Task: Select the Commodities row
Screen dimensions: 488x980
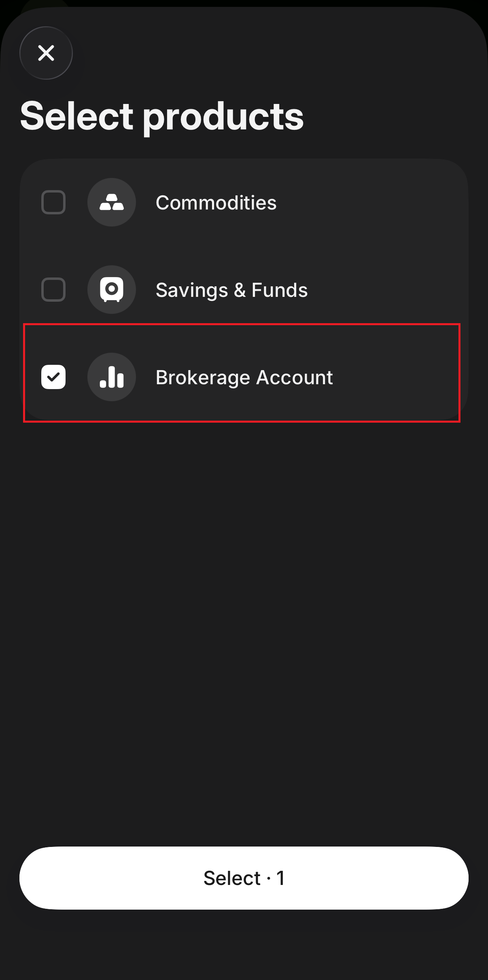Action: coord(243,203)
